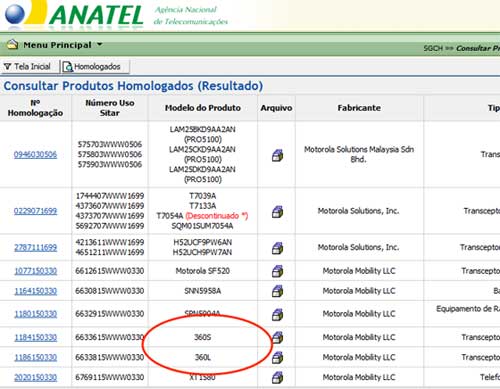Open the Homologados tab
The image size is (500, 389).
92,67
